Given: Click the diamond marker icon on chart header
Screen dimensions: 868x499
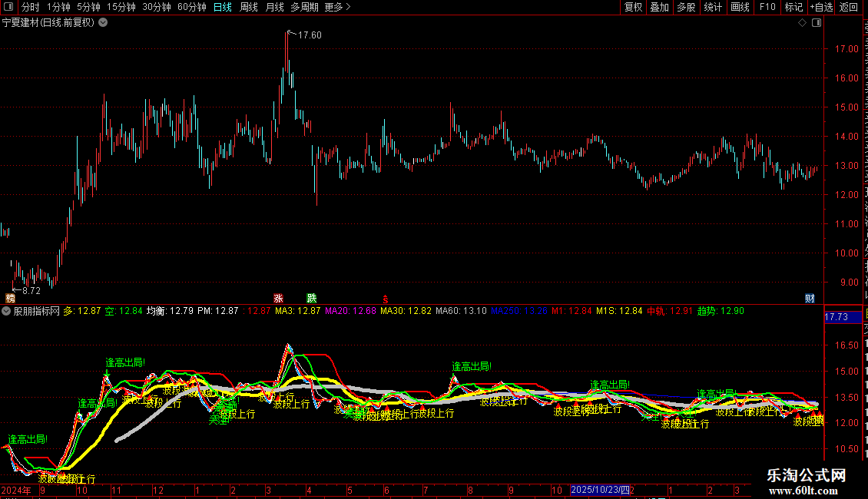Looking at the screenshot, I should [x=802, y=23].
